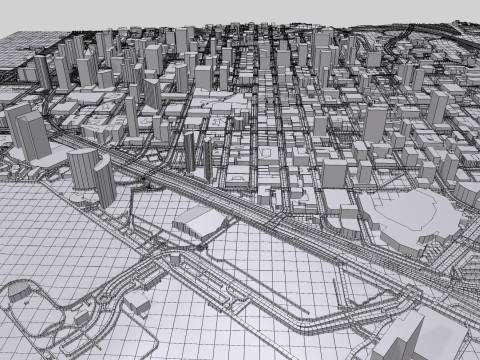Pick the small box building next to the roundabout
480x360 pixels.
(136, 303)
